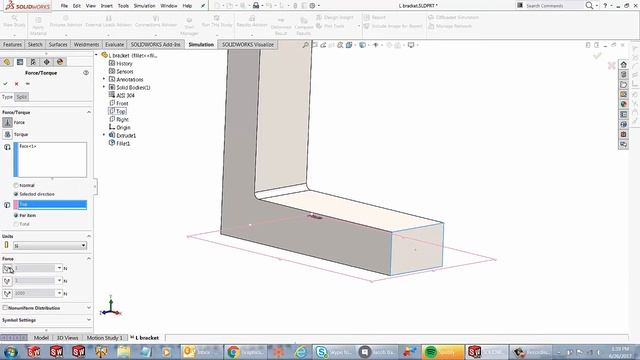
Task: Open the File menu
Action: coord(64,6)
